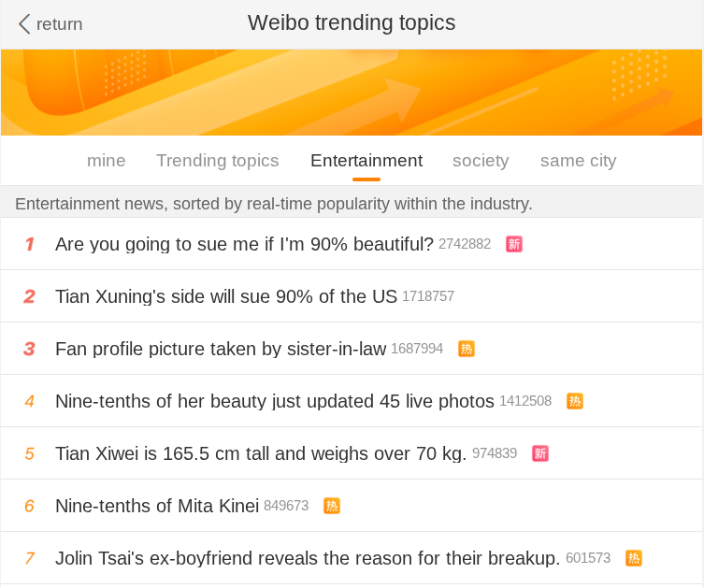Open the 'Trending topics' tab
Image resolution: width=704 pixels, height=588 pixels.
(x=218, y=161)
